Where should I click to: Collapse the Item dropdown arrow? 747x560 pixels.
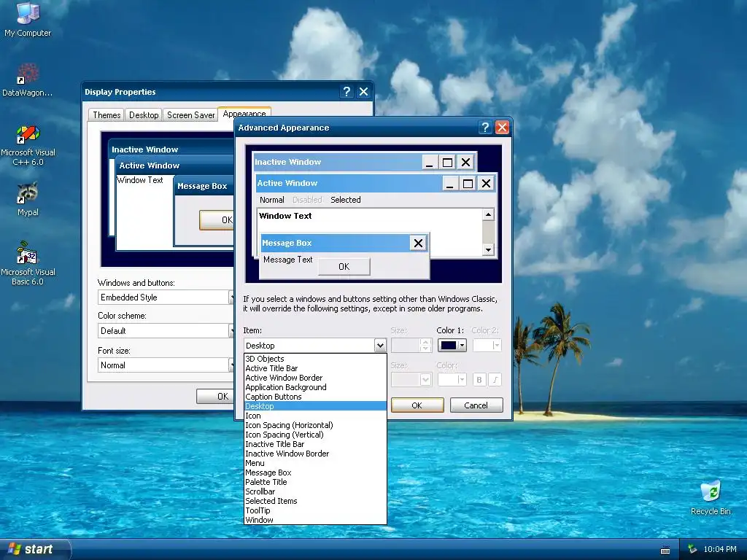coord(379,345)
